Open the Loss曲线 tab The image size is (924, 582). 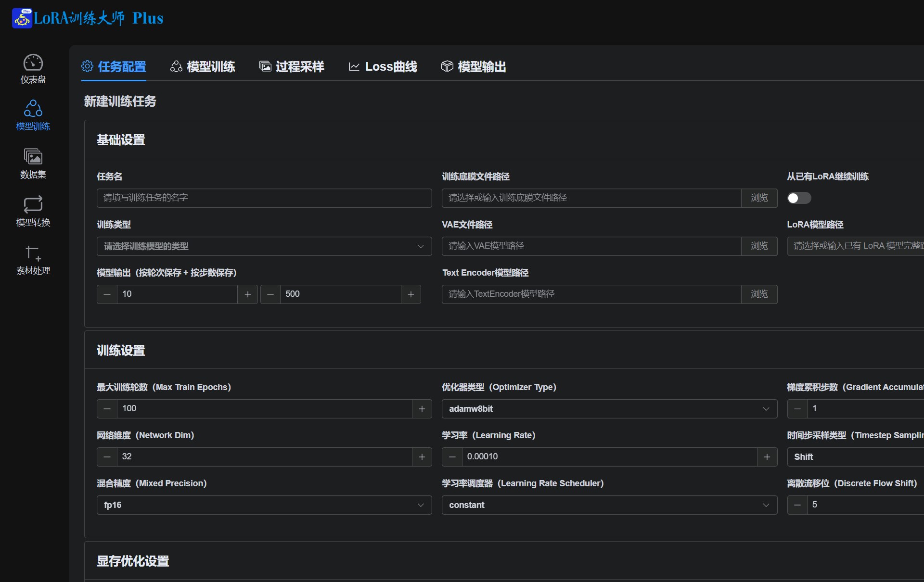coord(383,66)
